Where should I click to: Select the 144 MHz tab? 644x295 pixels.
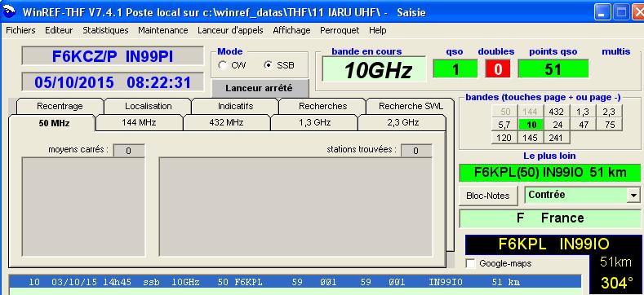pyautogui.click(x=140, y=123)
